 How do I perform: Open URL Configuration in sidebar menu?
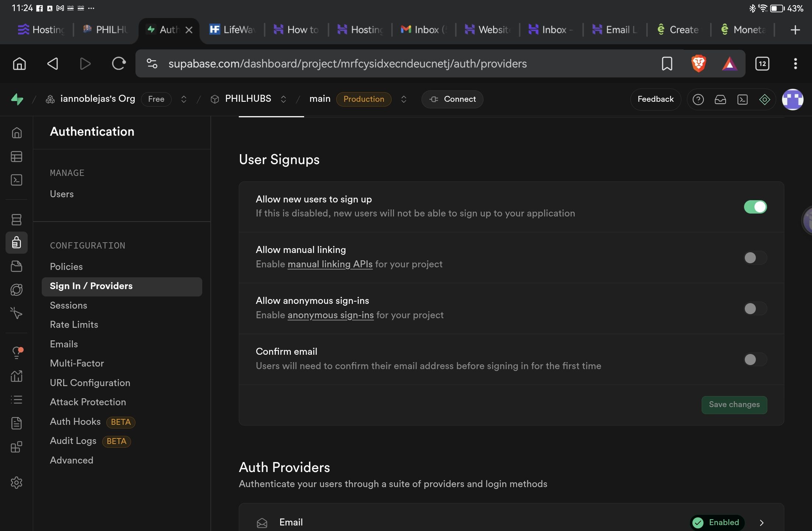point(90,383)
